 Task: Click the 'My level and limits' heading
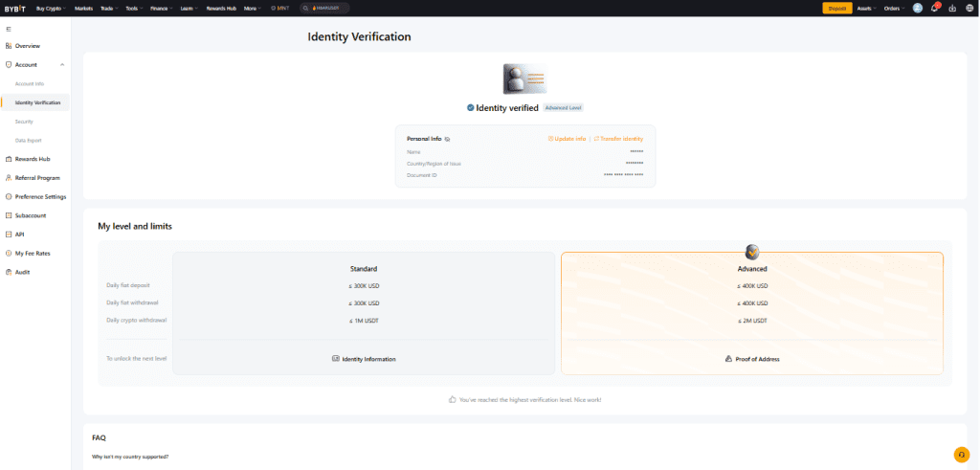135,226
